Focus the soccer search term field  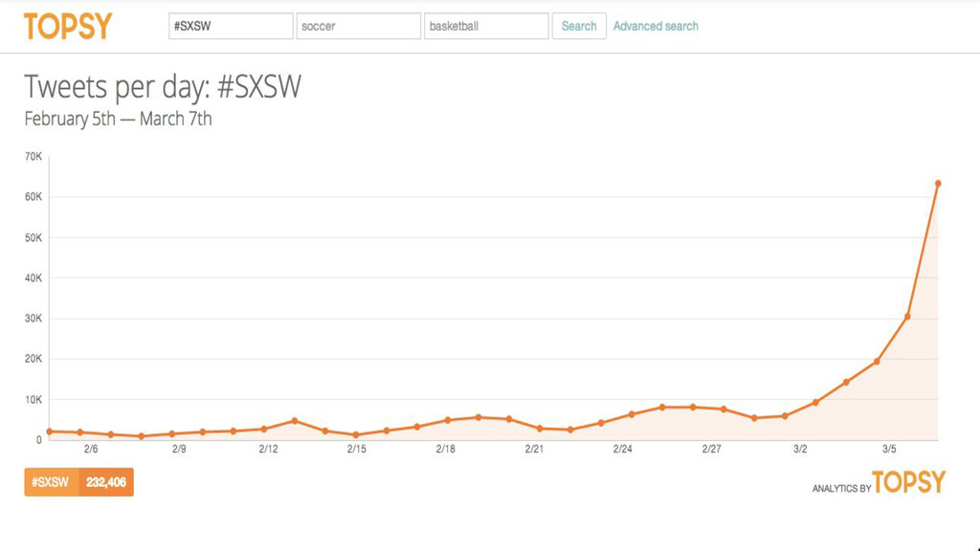tap(359, 26)
